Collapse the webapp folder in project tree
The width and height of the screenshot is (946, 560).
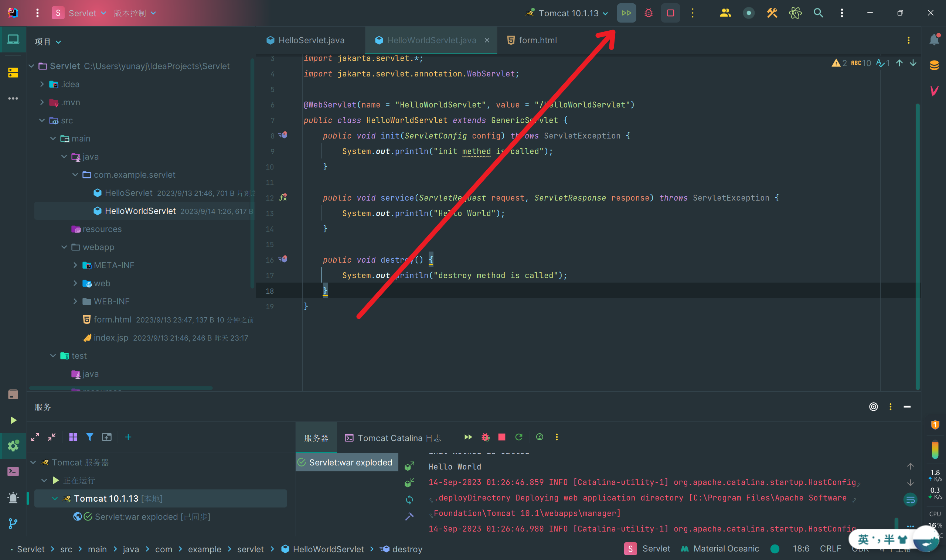pos(64,247)
